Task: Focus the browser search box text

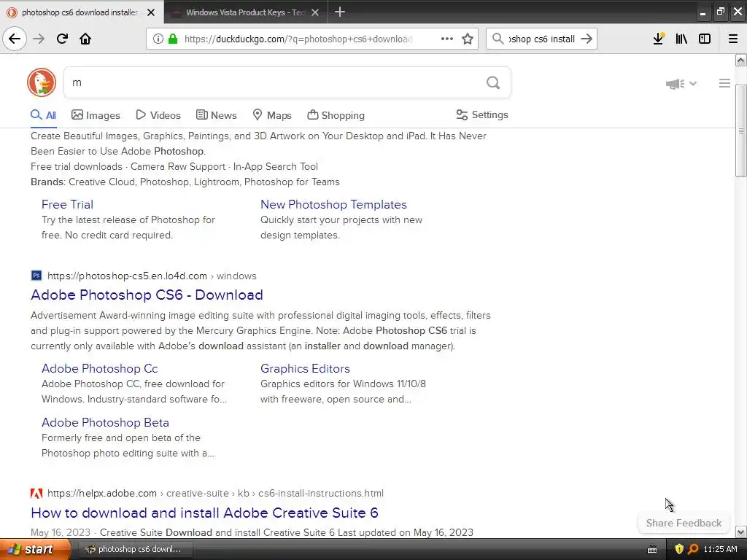Action: (542, 39)
